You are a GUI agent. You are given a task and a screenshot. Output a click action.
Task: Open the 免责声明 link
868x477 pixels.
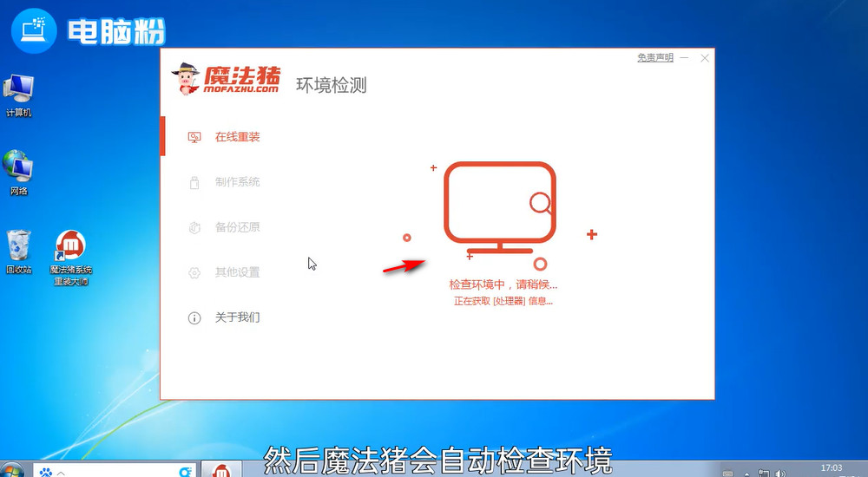[x=655, y=57]
